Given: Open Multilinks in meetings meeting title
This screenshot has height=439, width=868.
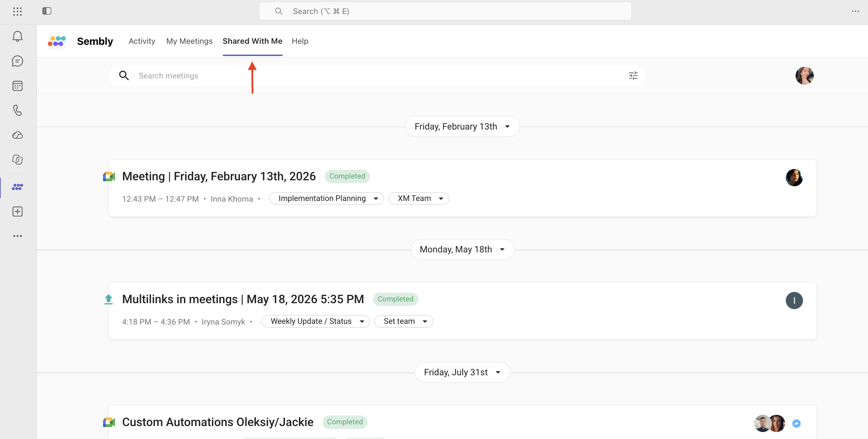Looking at the screenshot, I should click(x=243, y=299).
